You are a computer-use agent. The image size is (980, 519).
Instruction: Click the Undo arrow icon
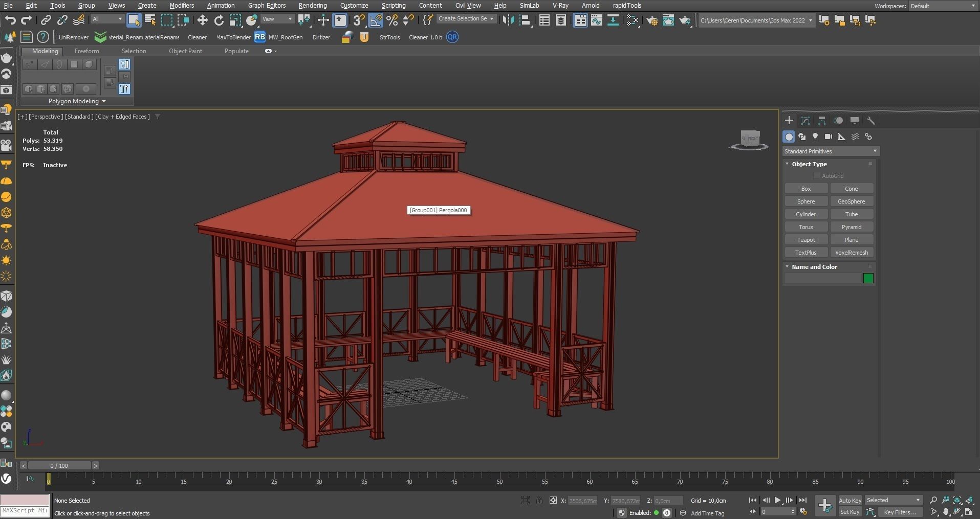[10, 20]
